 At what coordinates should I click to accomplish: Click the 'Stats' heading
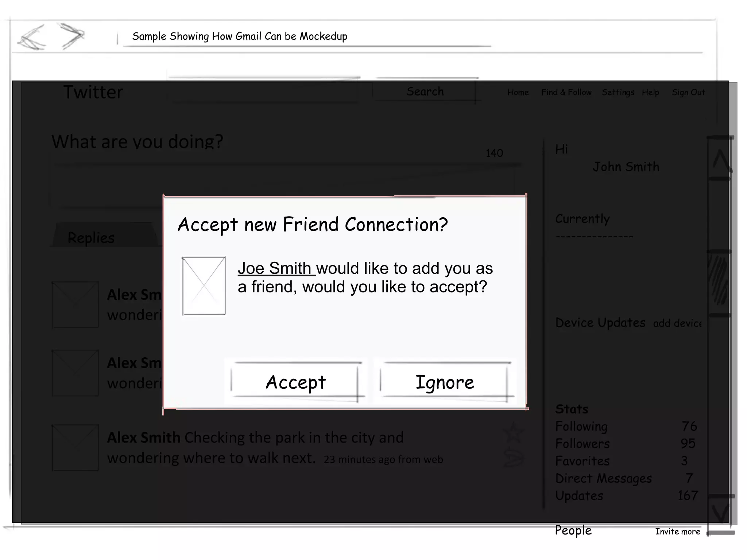572,409
